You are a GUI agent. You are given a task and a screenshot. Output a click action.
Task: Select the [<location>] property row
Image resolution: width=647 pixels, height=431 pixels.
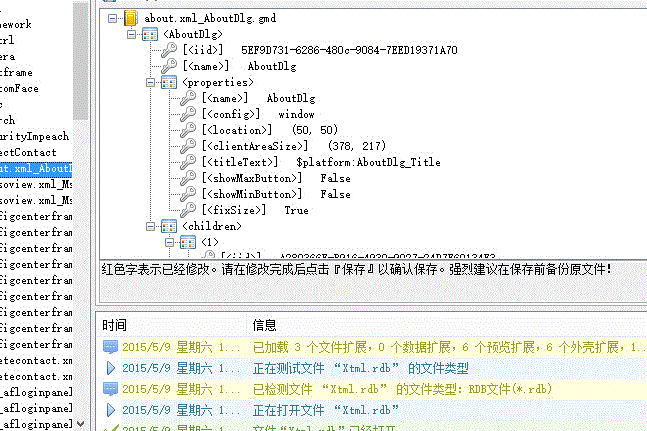point(270,130)
